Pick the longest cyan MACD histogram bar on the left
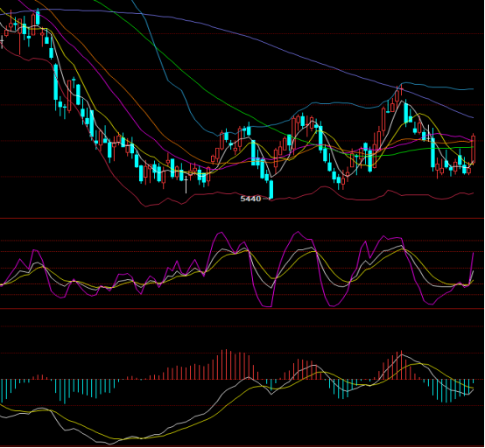 (65, 392)
